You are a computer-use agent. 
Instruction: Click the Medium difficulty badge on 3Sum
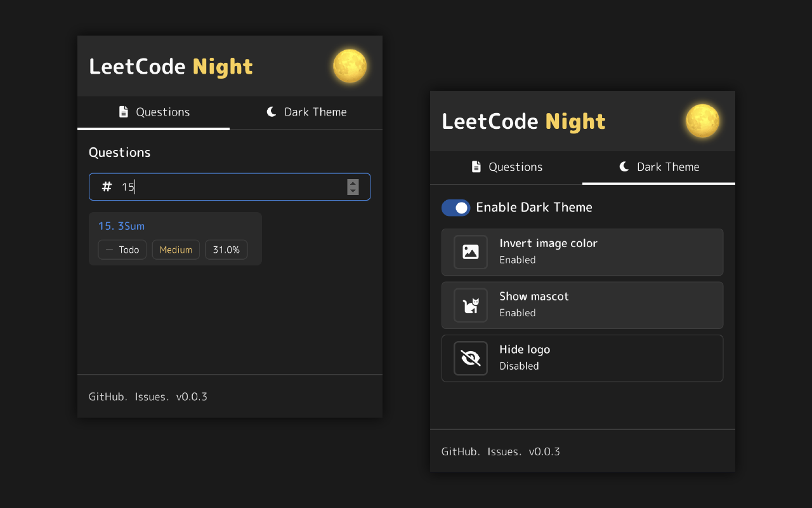[176, 250]
